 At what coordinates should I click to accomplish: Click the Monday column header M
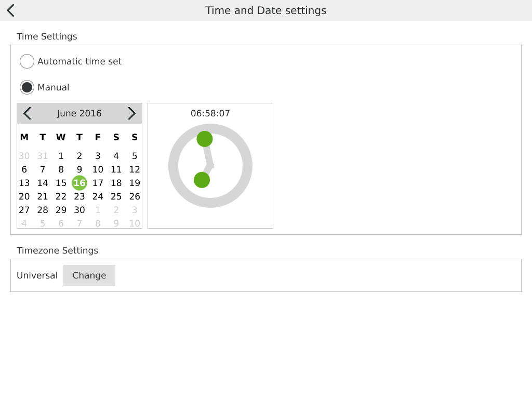(x=24, y=137)
